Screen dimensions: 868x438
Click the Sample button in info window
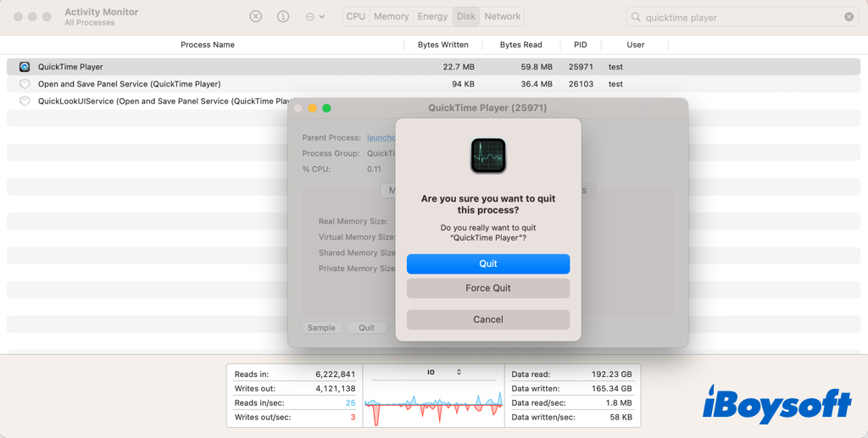(x=321, y=328)
